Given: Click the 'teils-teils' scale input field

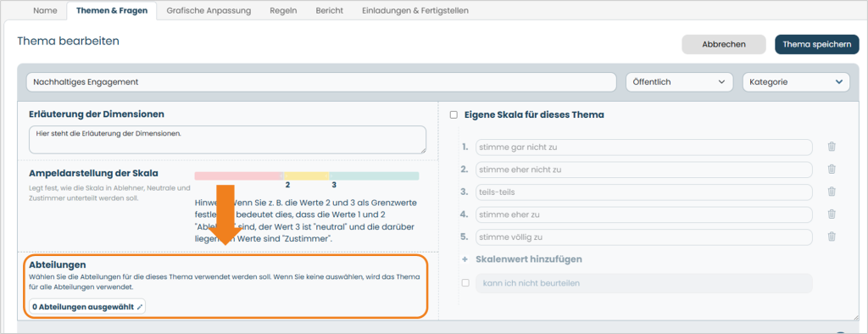Looking at the screenshot, I should coord(644,192).
